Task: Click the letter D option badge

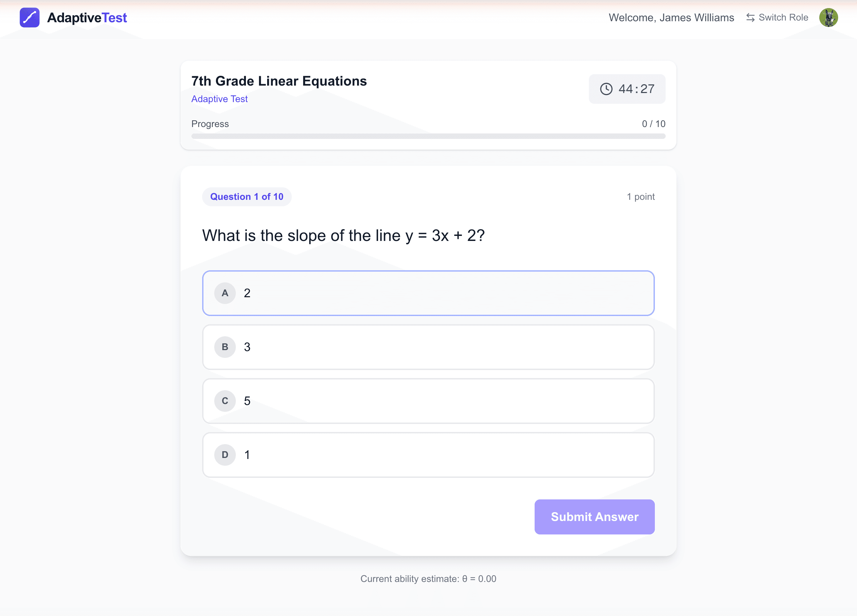Action: [225, 455]
